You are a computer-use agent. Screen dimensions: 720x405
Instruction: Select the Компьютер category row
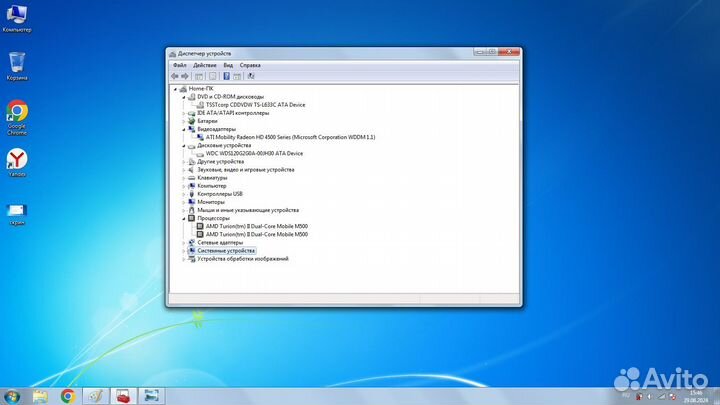212,186
